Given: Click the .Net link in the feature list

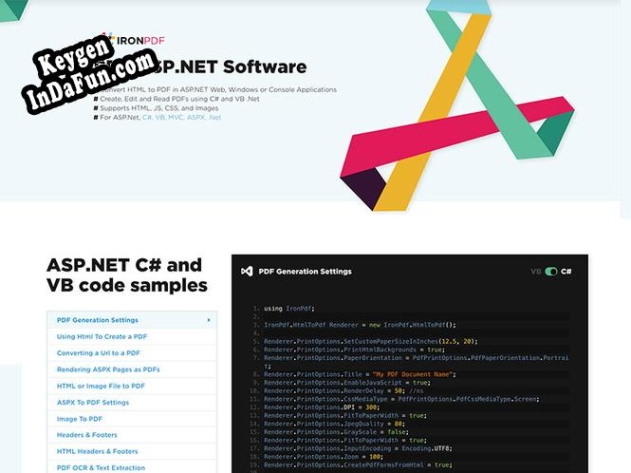Looking at the screenshot, I should click(x=215, y=118).
